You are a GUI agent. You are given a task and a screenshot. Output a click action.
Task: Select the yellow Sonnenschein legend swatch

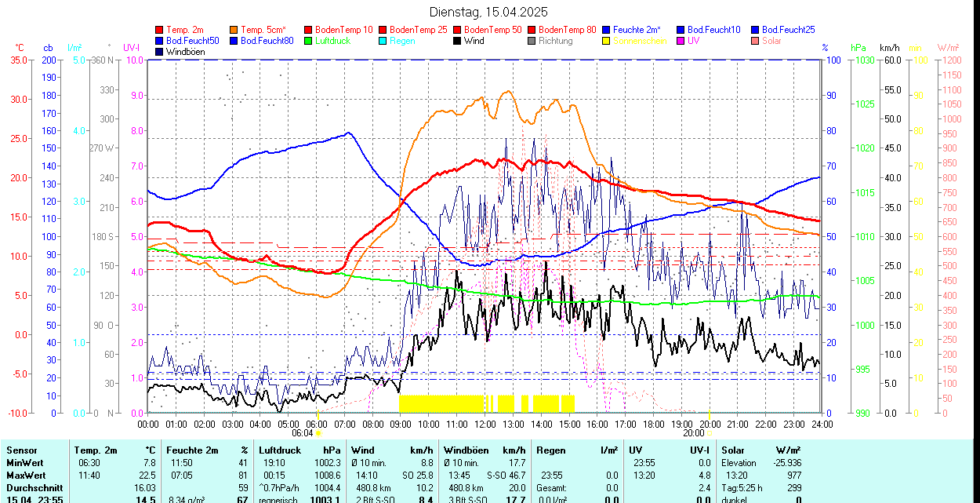point(606,41)
